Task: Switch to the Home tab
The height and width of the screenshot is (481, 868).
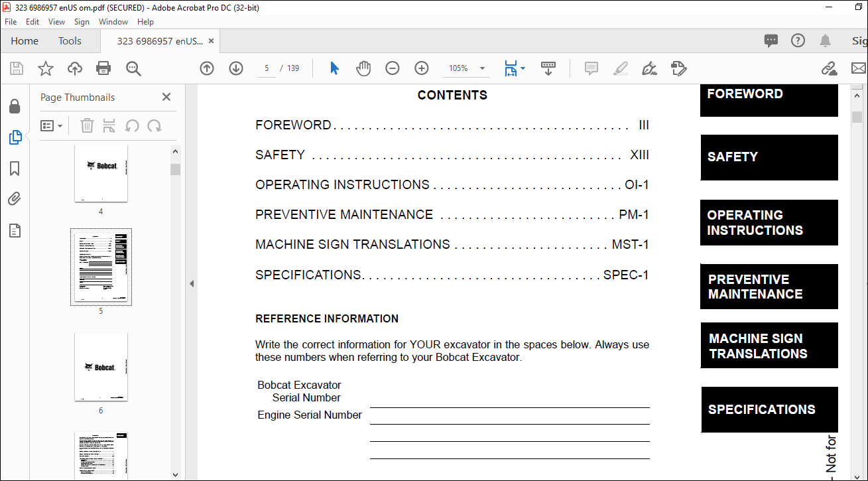Action: 25,41
